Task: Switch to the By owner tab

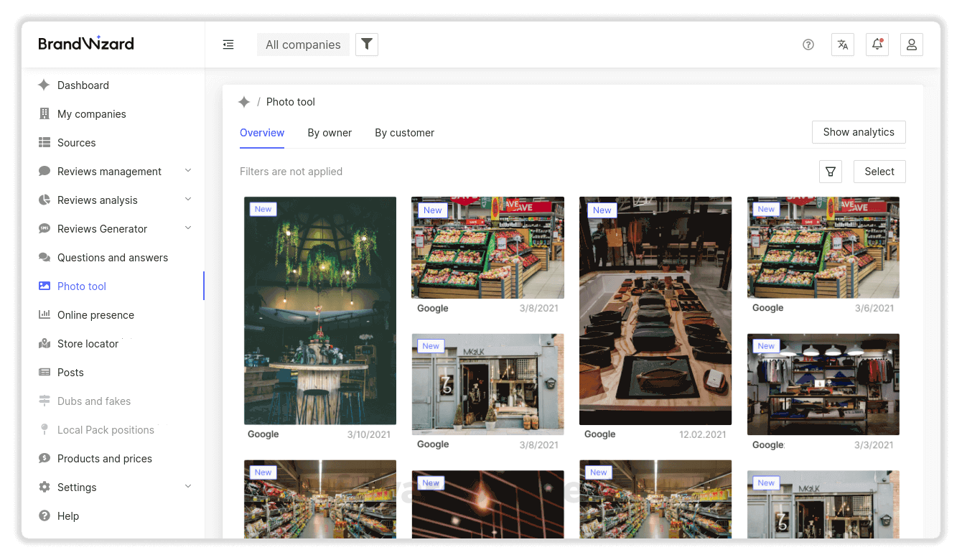Action: click(x=330, y=132)
